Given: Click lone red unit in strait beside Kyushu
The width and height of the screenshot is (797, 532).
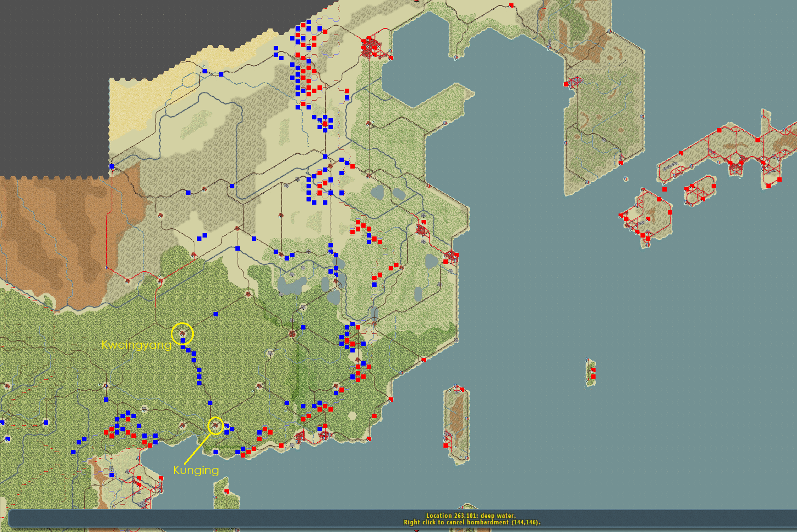Looking at the screenshot, I should coord(665,189).
